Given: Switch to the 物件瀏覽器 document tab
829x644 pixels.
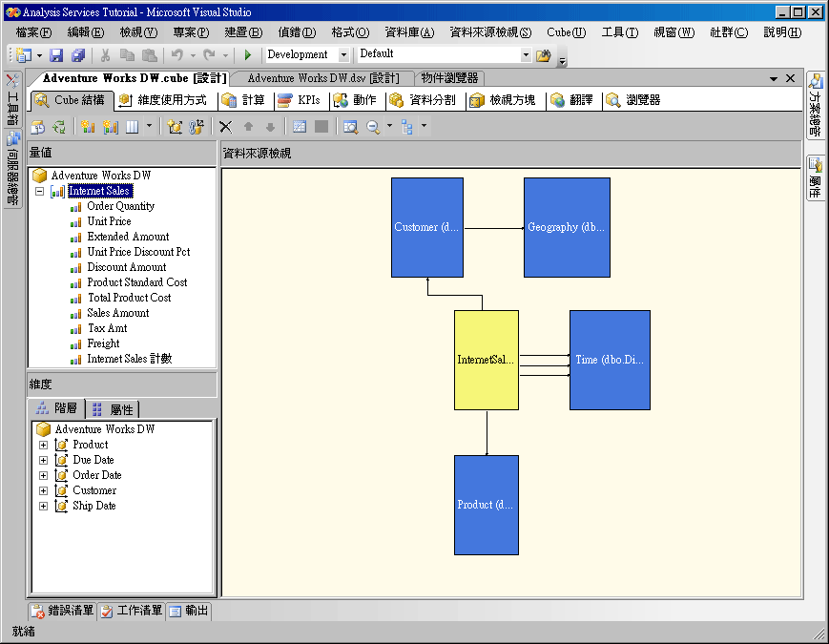Looking at the screenshot, I should pyautogui.click(x=449, y=79).
